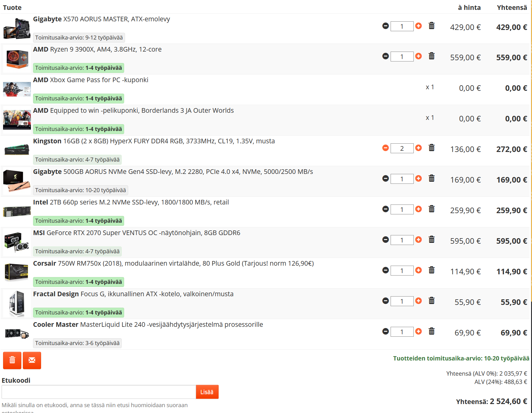The height and width of the screenshot is (413, 532).
Task: Delete the Gigabyte X570 AORUS MASTER row
Action: (431, 26)
